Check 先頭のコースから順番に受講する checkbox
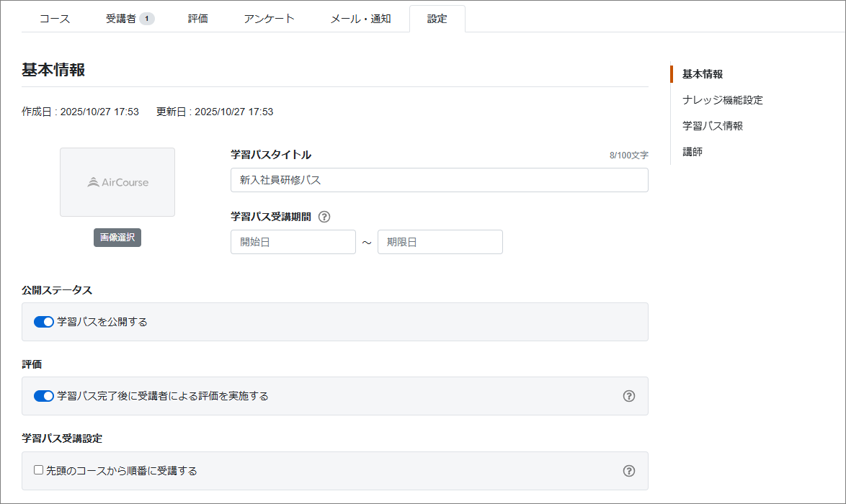This screenshot has width=846, height=504. [39, 470]
